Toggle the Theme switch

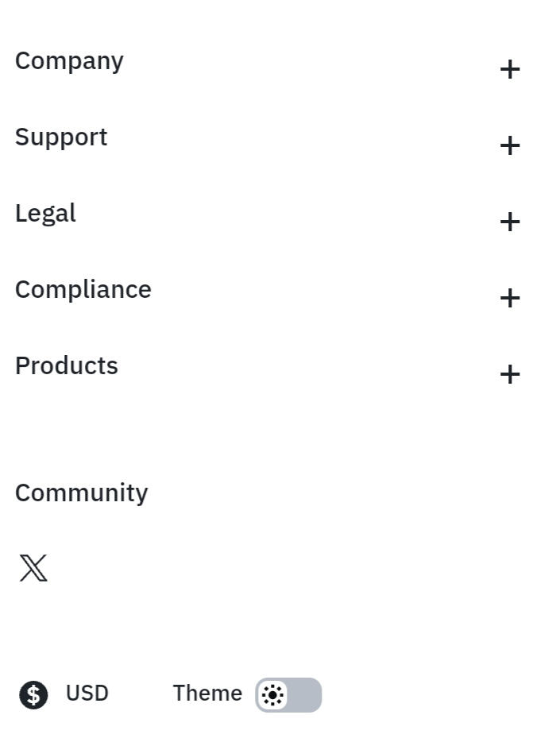pyautogui.click(x=288, y=694)
